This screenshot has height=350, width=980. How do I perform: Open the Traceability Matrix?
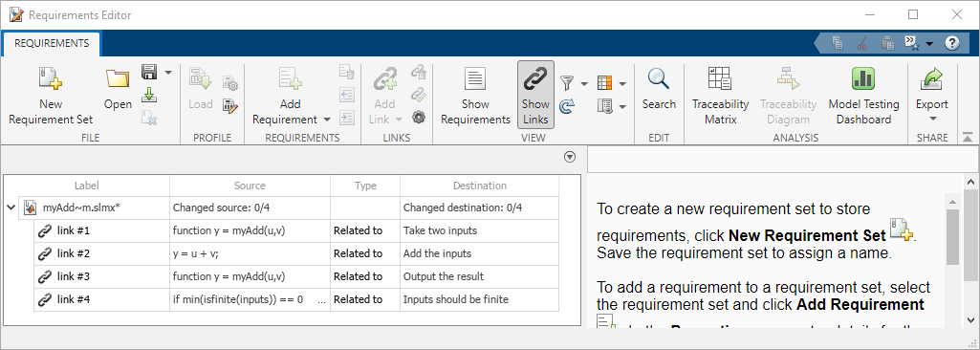tap(720, 95)
